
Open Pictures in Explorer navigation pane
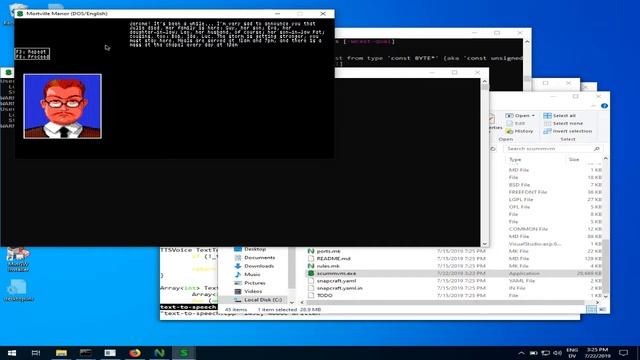tap(255, 283)
